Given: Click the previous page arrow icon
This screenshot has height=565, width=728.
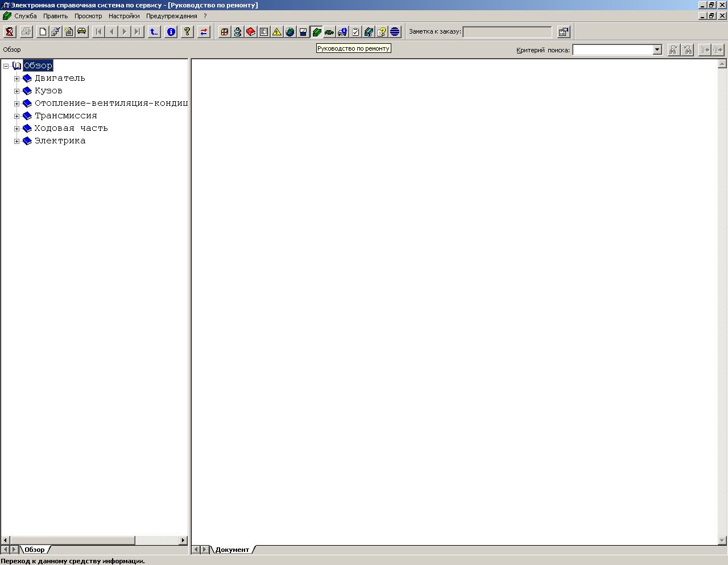Looking at the screenshot, I should coord(111,32).
